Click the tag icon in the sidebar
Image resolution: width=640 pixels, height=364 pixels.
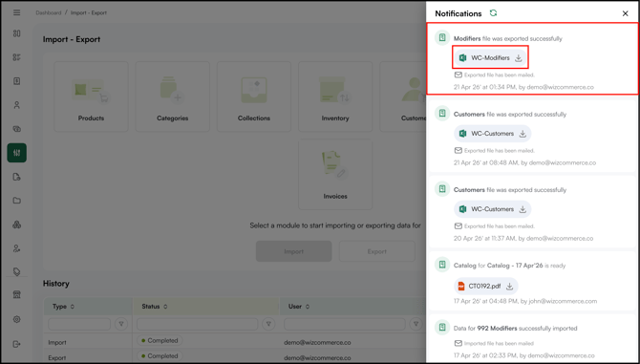pos(17,271)
